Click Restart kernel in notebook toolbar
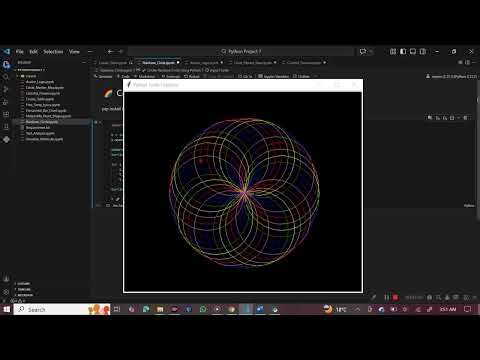480x360 pixels. point(192,76)
